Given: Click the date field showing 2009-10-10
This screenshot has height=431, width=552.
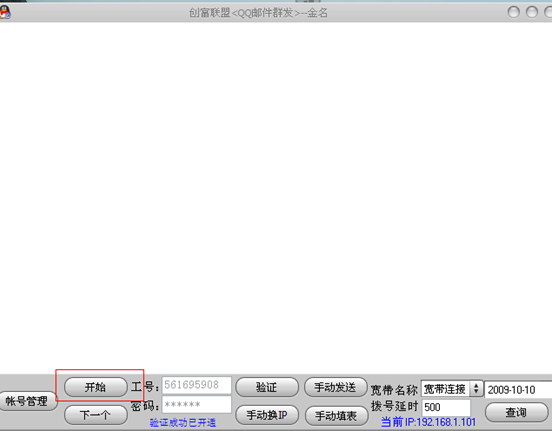Looking at the screenshot, I should [518, 389].
